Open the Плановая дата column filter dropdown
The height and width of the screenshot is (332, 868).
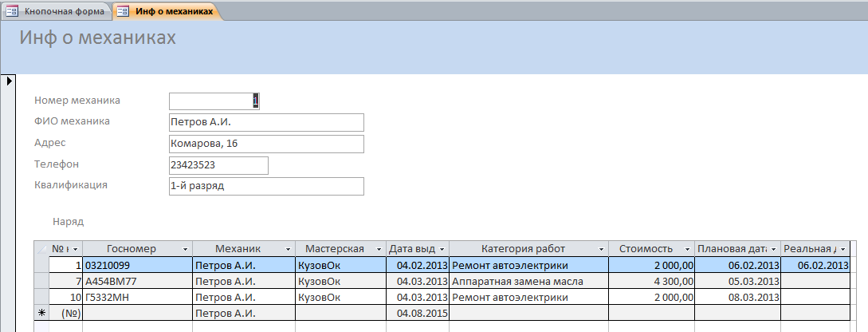pos(773,250)
